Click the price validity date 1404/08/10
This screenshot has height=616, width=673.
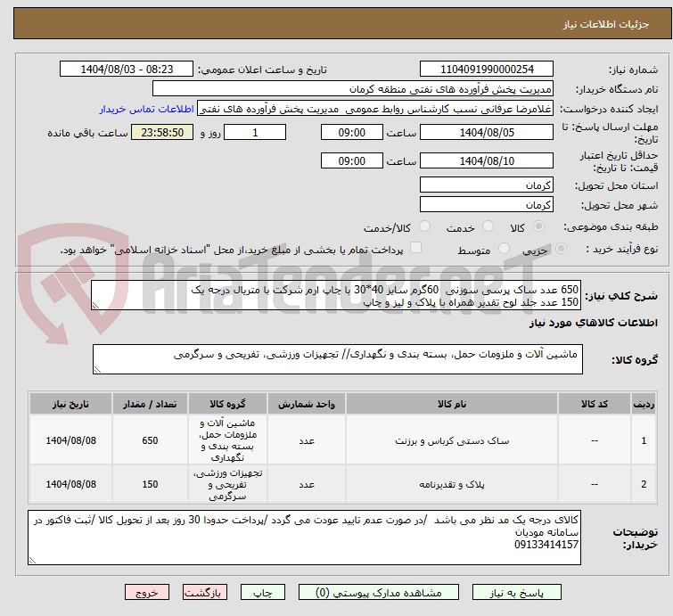click(487, 160)
